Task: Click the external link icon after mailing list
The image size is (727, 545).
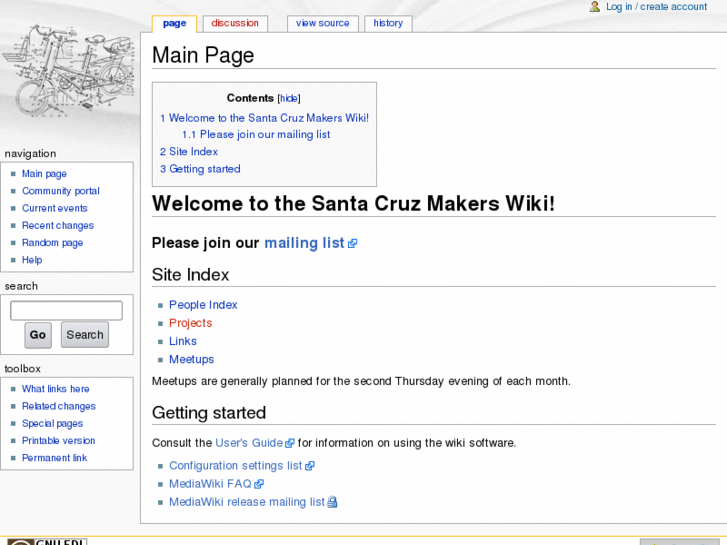Action: tap(352, 244)
